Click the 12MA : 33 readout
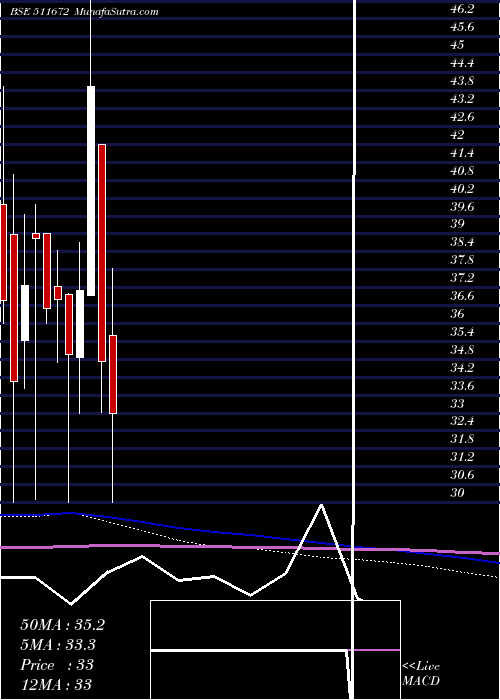 [56, 684]
